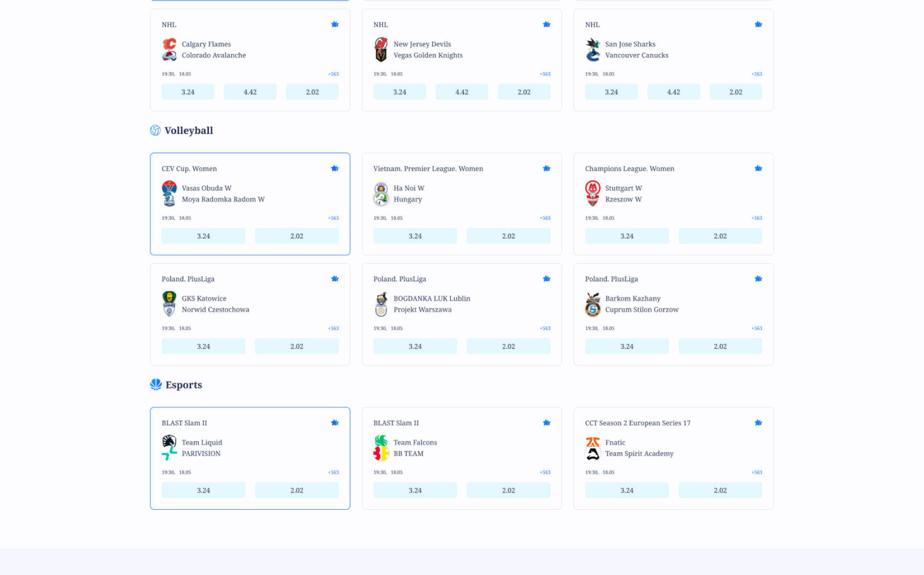This screenshot has width=924, height=575.
Task: Open the Volleyball section heading
Action: click(189, 130)
